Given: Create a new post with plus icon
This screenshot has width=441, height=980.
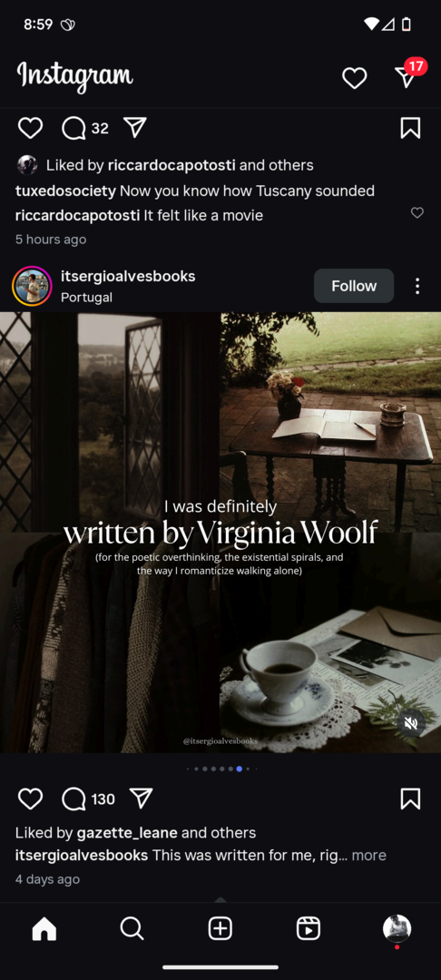Looking at the screenshot, I should [220, 929].
